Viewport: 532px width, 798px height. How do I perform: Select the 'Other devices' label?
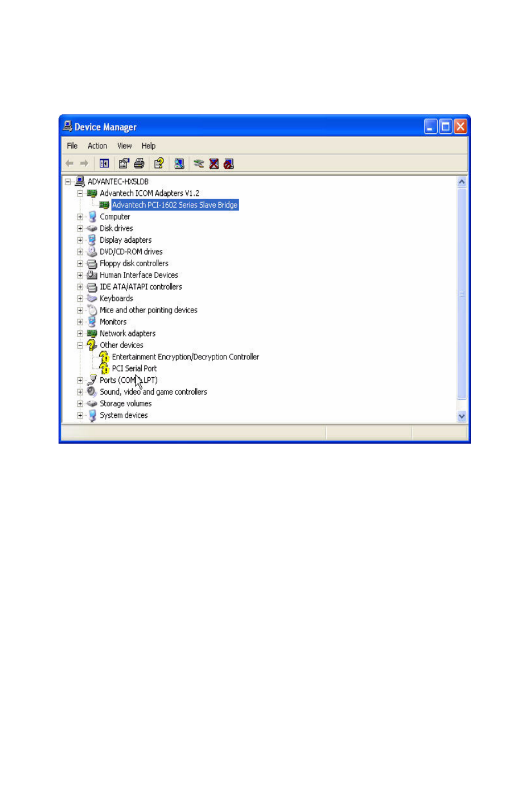(x=122, y=345)
